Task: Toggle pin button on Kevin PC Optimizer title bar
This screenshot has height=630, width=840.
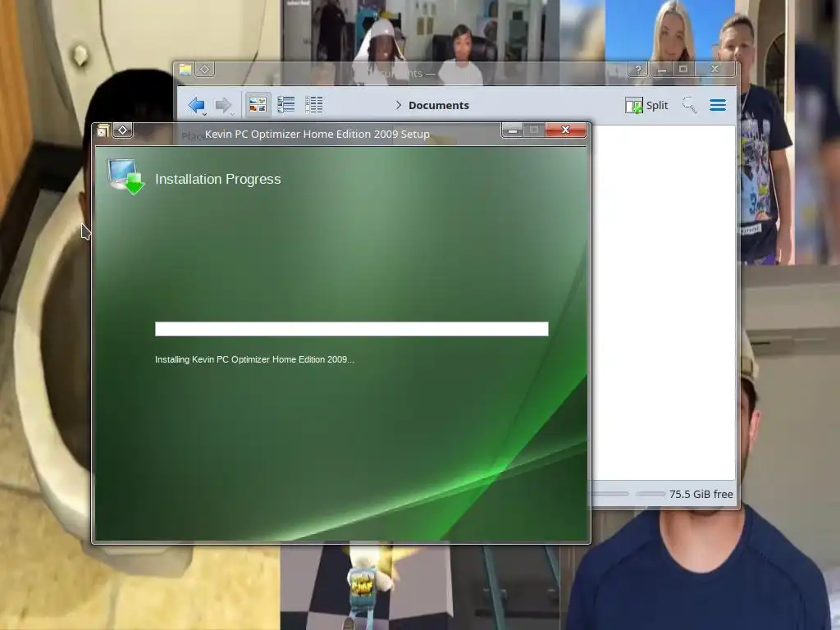Action: pos(123,130)
